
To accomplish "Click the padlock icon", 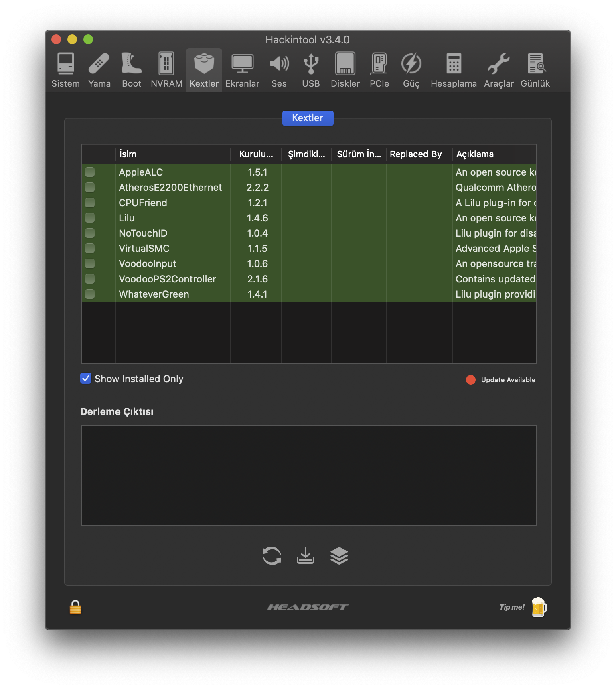I will pos(75,607).
